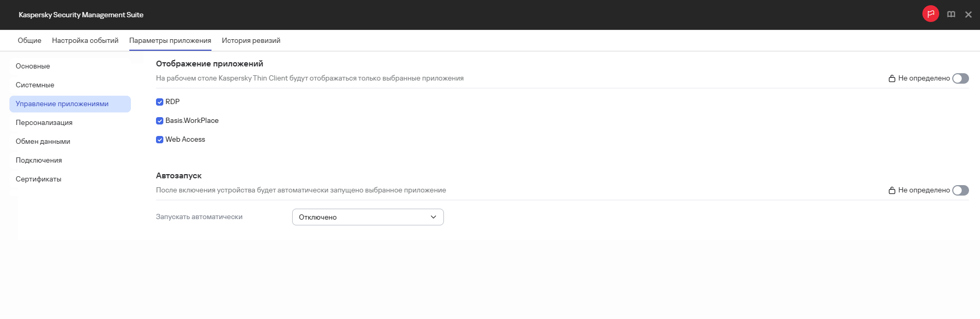Uncheck the RDP checkbox
980x319 pixels.
[160, 102]
